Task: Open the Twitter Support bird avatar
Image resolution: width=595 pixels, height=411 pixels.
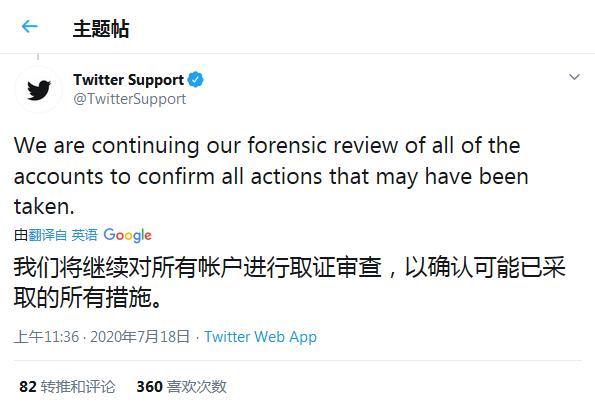Action: [39, 90]
